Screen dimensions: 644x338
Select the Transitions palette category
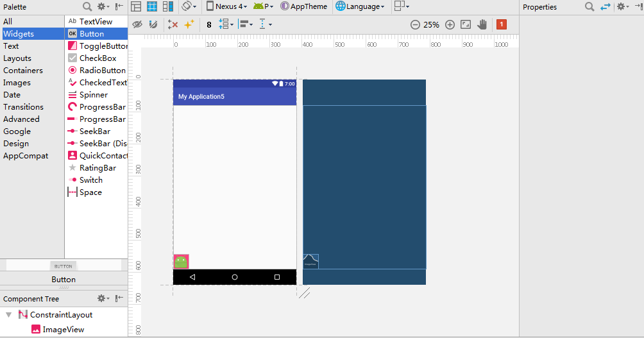click(32, 106)
